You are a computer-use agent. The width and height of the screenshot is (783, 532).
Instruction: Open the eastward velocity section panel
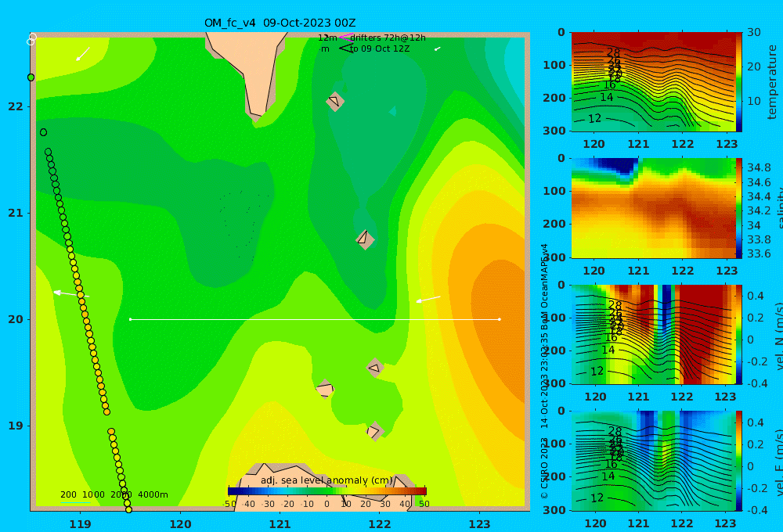654,461
